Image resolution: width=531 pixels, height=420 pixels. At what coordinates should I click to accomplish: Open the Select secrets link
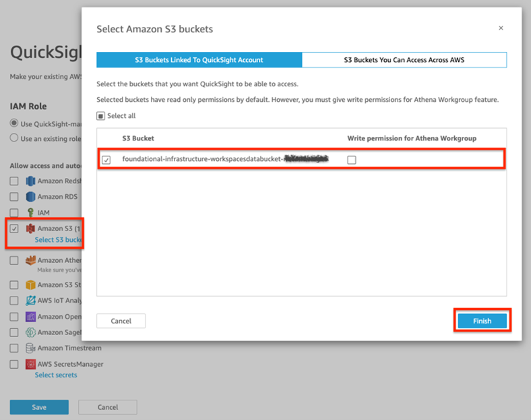click(56, 375)
